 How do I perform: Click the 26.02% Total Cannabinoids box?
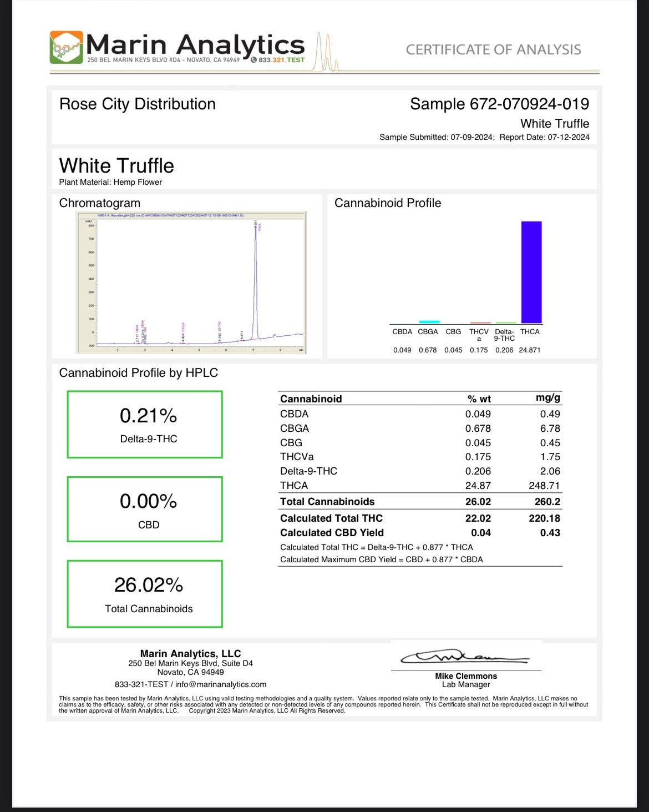coord(145,594)
